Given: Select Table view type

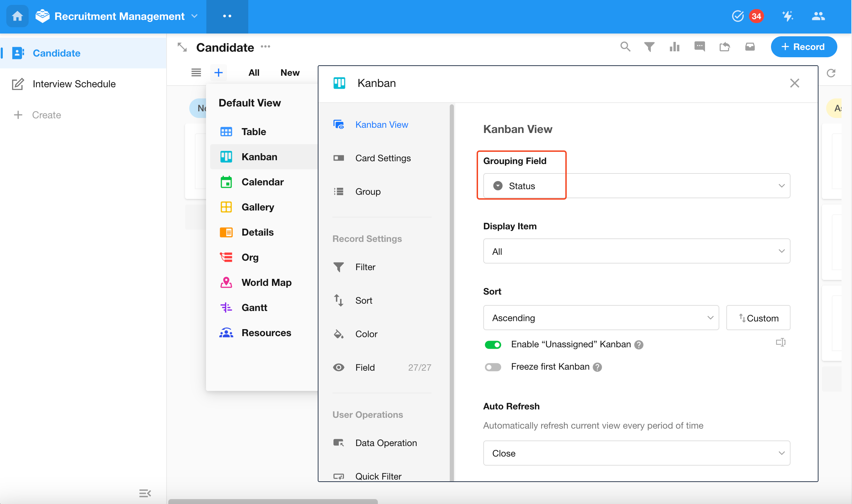Looking at the screenshot, I should tap(264, 132).
